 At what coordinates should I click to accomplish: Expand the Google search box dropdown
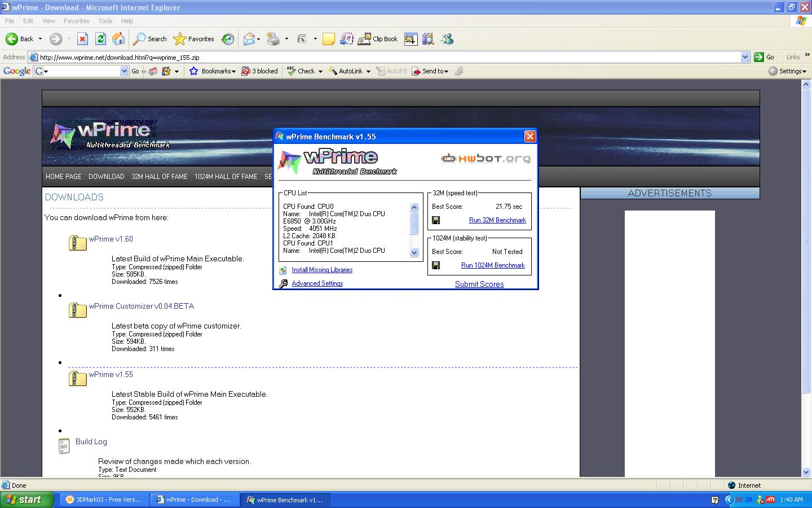click(125, 71)
